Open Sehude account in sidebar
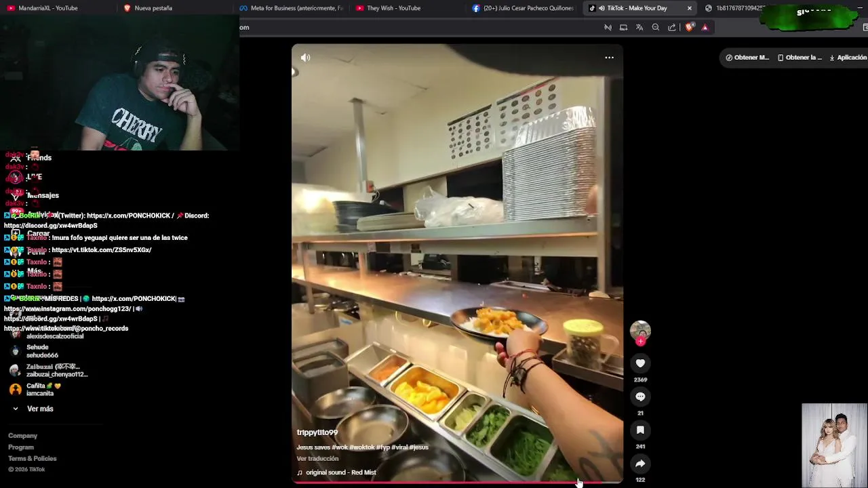The height and width of the screenshot is (488, 868). (x=42, y=351)
